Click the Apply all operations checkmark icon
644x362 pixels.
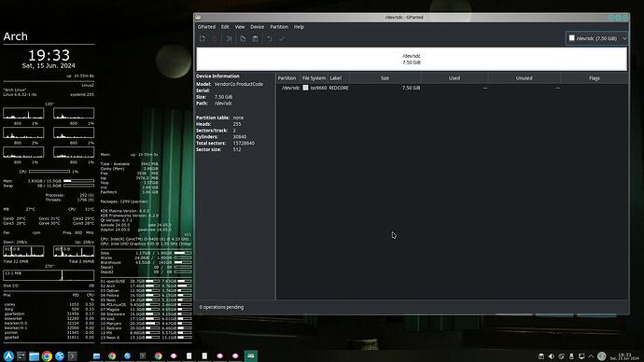(x=282, y=38)
